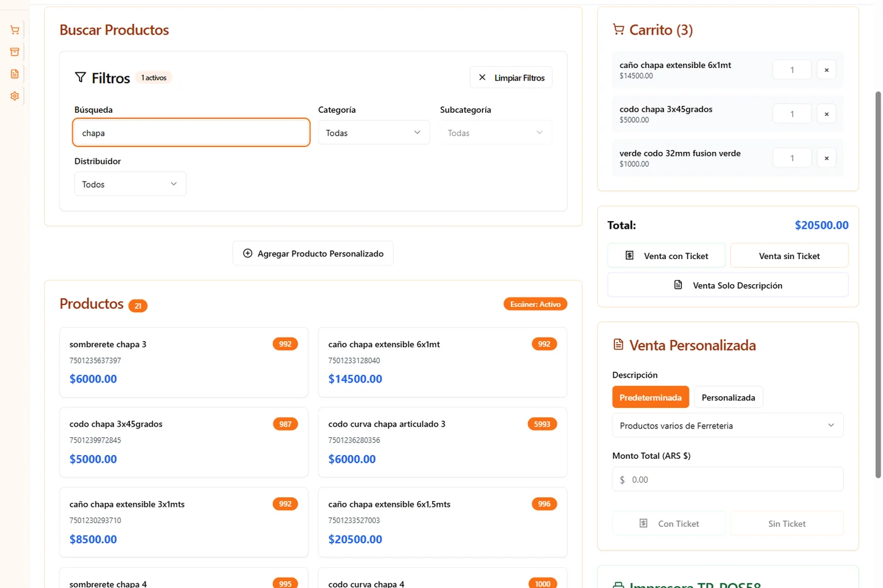The image size is (883, 588).
Task: Click the Venta Solo Descripción button
Action: click(728, 285)
